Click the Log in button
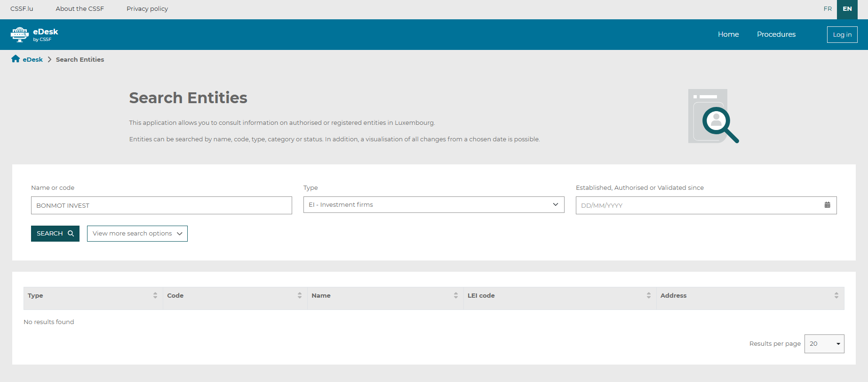868x382 pixels. point(842,34)
